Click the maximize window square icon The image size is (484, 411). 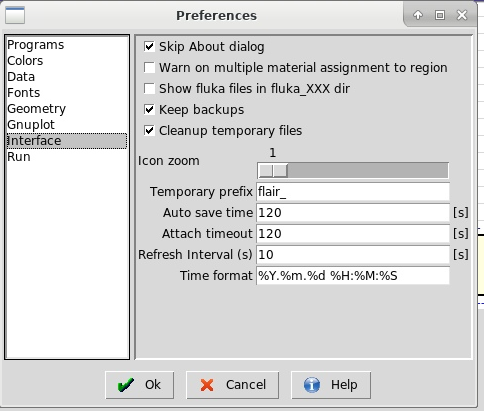click(x=440, y=15)
